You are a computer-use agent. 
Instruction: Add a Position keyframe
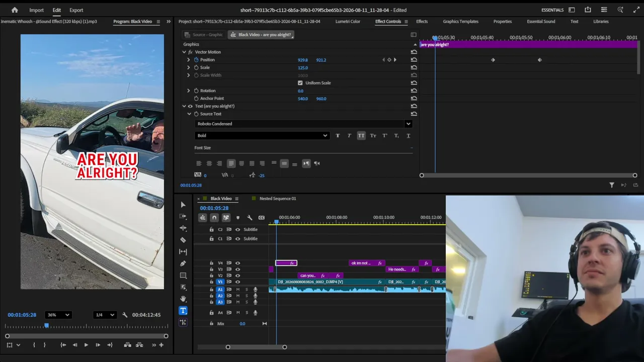[389, 60]
